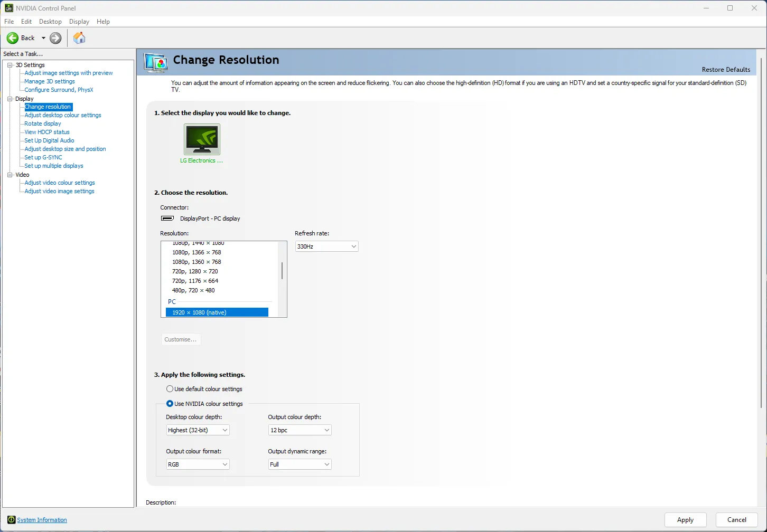This screenshot has width=767, height=532.
Task: Click Restore Defaults link
Action: [726, 70]
